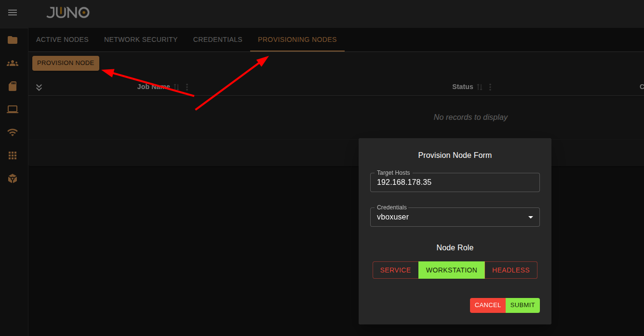Open the users group sidebar icon

point(13,63)
